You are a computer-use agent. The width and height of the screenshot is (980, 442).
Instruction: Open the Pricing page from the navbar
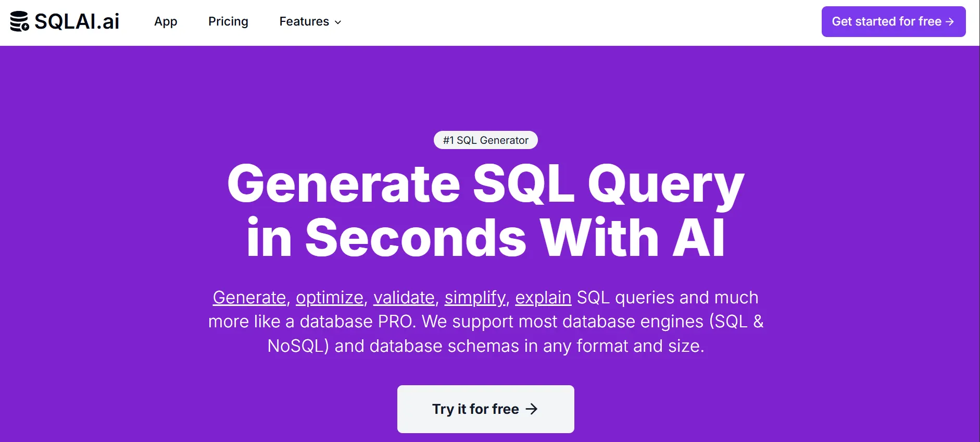click(228, 21)
